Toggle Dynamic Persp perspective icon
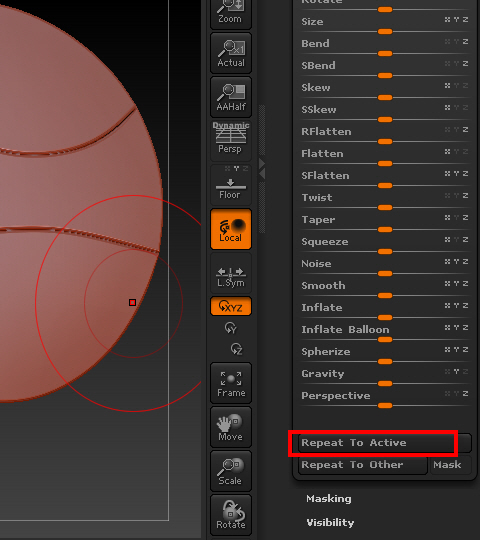480x540 pixels. [231, 141]
